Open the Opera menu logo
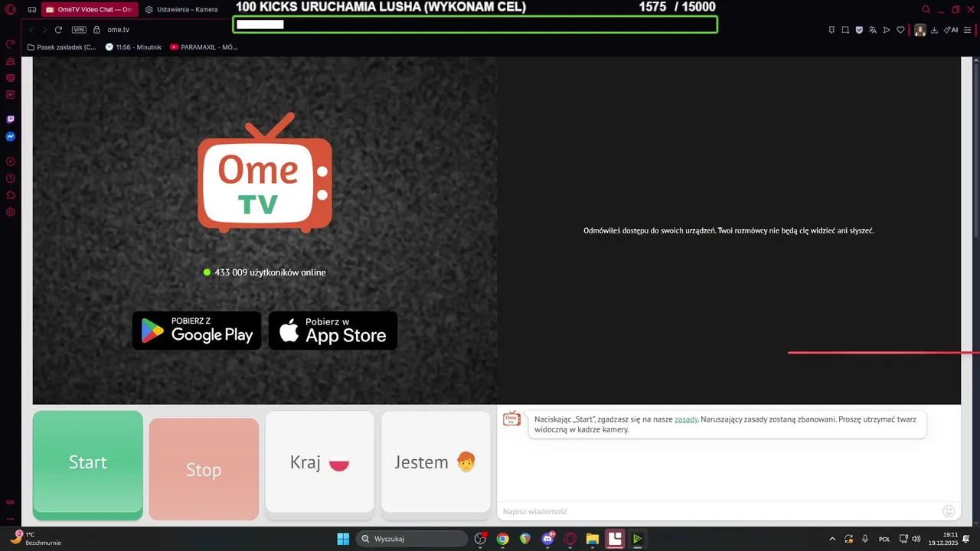 pos(11,9)
